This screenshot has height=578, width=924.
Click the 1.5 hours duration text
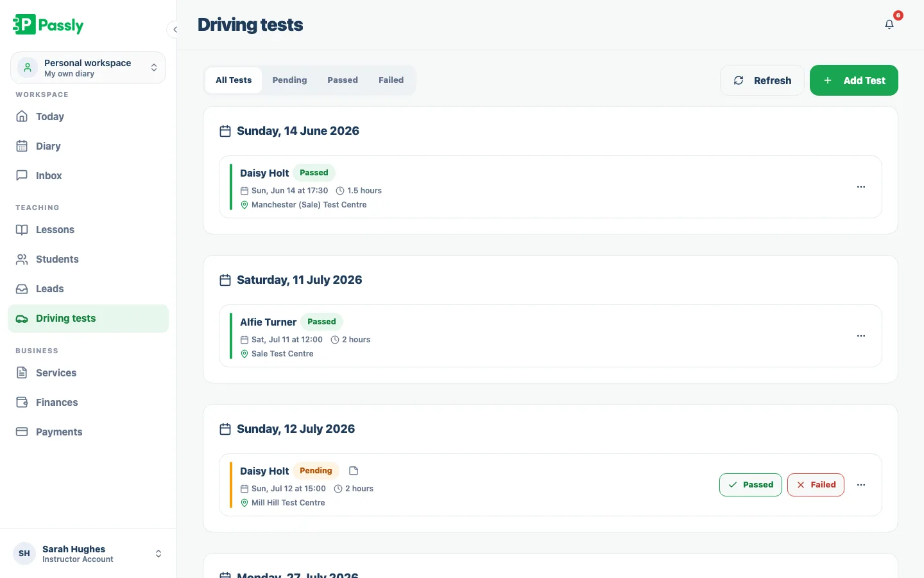pyautogui.click(x=364, y=191)
